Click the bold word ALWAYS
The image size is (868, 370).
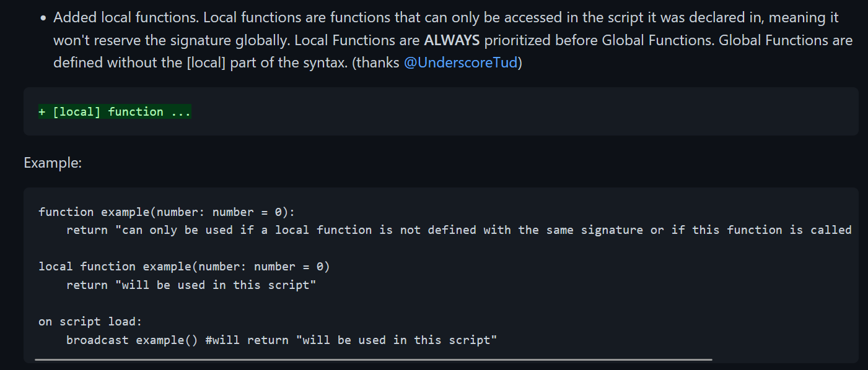pos(452,41)
